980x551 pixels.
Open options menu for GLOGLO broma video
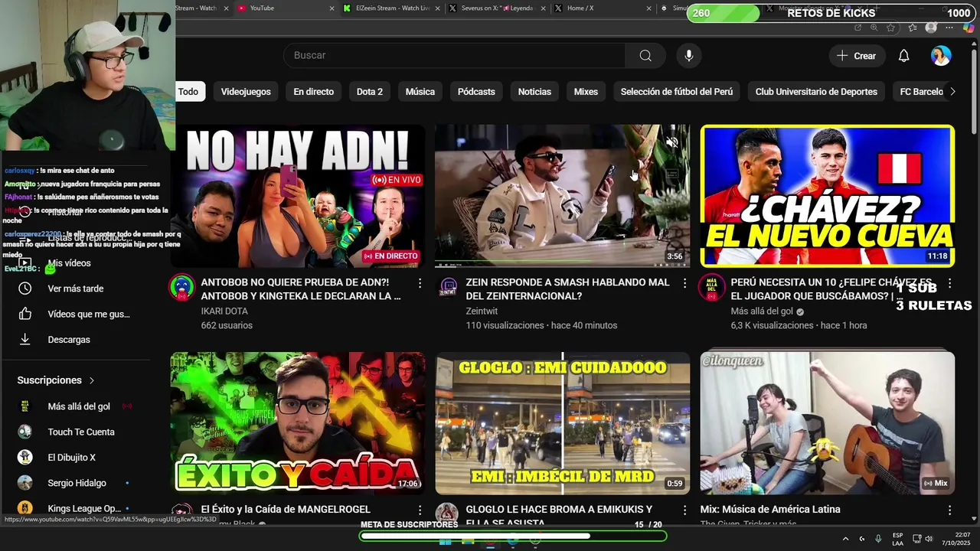[684, 510]
